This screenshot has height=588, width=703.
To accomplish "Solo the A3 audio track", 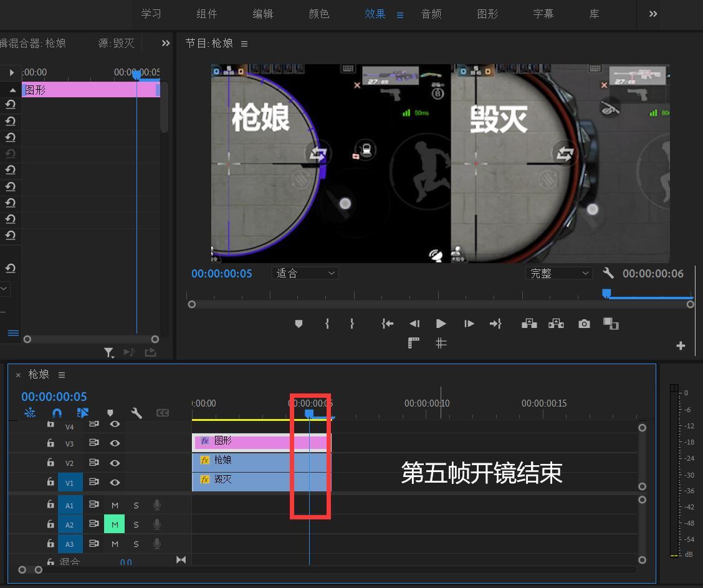I will (x=136, y=544).
